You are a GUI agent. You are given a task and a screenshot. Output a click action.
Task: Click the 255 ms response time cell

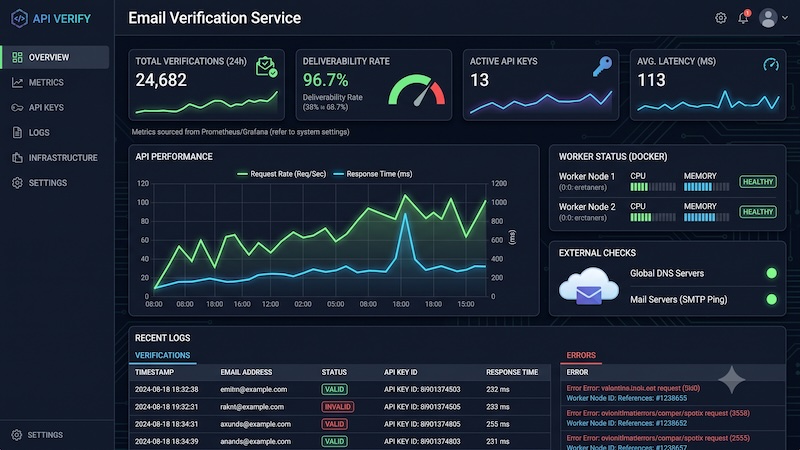pos(497,424)
